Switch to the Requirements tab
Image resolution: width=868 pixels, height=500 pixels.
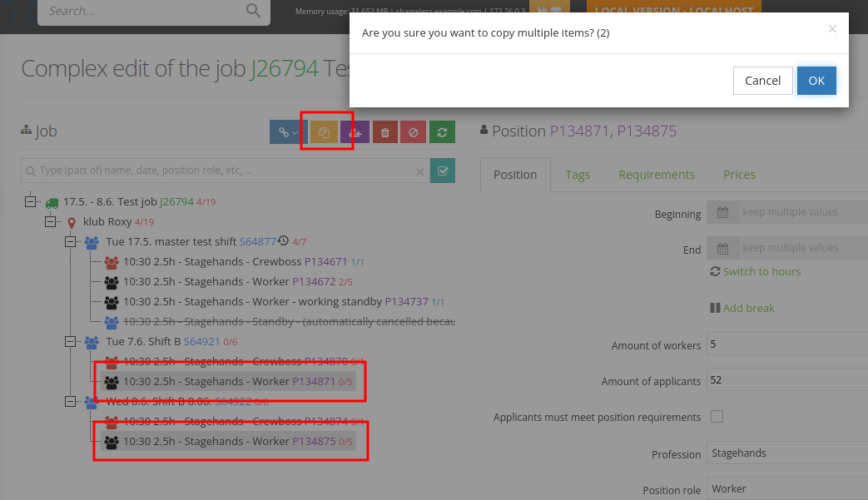pyautogui.click(x=656, y=175)
